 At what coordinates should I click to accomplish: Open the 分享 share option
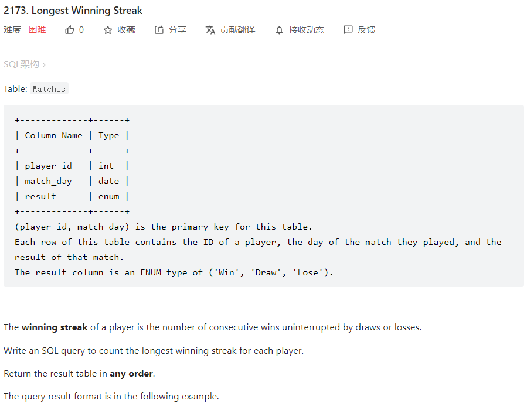tap(177, 30)
